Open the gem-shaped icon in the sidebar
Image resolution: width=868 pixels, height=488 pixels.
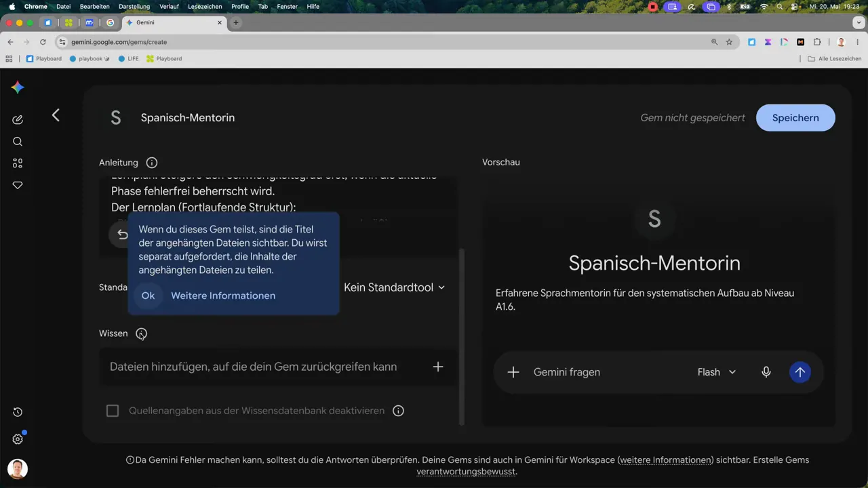tap(18, 185)
